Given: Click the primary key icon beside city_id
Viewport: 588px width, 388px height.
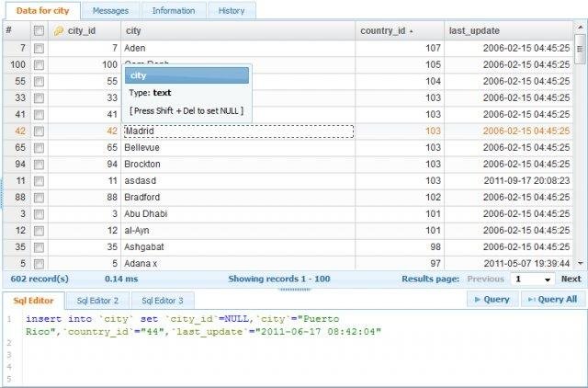Looking at the screenshot, I should [x=58, y=30].
